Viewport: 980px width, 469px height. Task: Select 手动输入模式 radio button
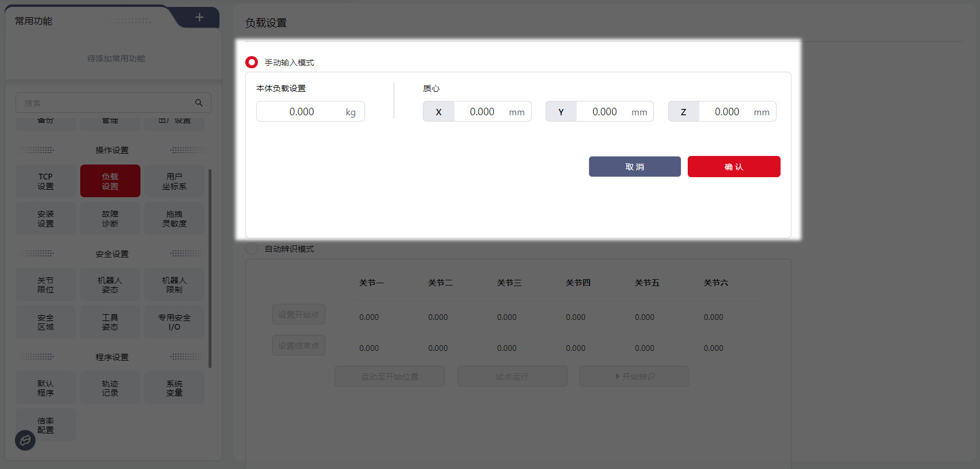(x=252, y=62)
